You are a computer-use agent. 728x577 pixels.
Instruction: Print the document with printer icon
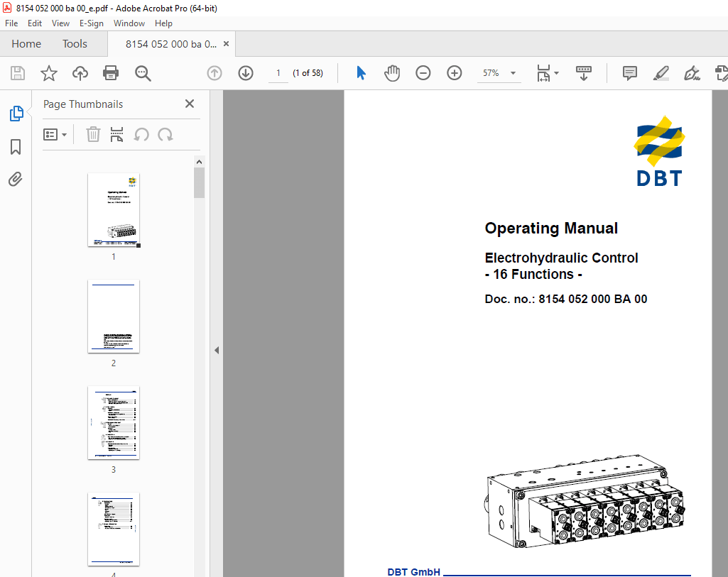tap(111, 73)
